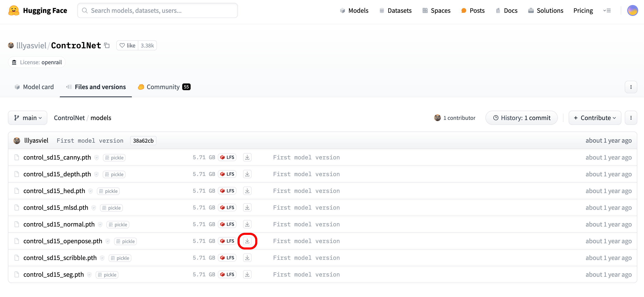This screenshot has width=644, height=297.
Task: Click security shield on control_sd15_normal.pth
Action: tap(100, 224)
